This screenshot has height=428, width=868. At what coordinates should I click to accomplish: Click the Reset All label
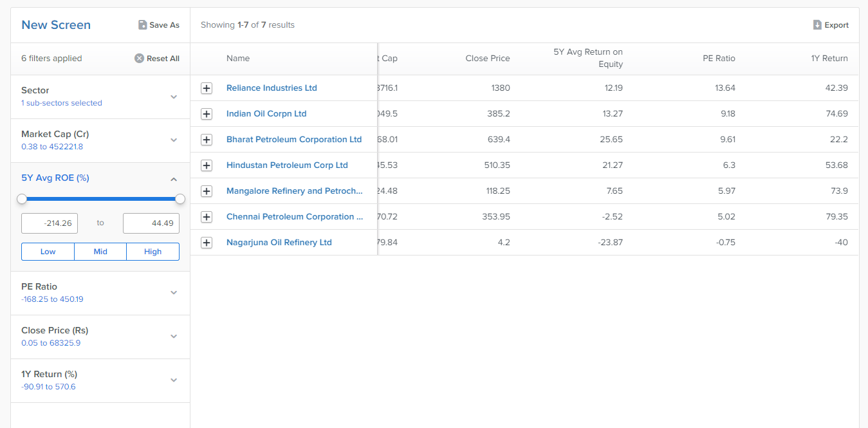coord(163,59)
